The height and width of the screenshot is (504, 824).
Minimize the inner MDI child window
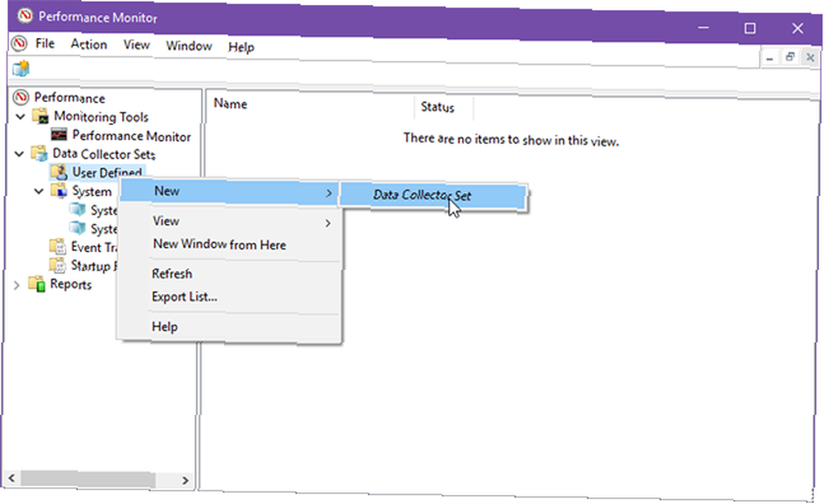(x=769, y=58)
